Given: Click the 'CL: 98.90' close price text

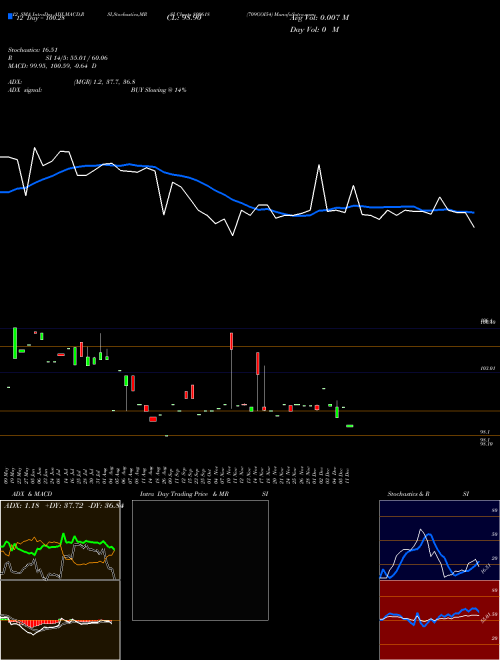Looking at the screenshot, I should [x=184, y=18].
